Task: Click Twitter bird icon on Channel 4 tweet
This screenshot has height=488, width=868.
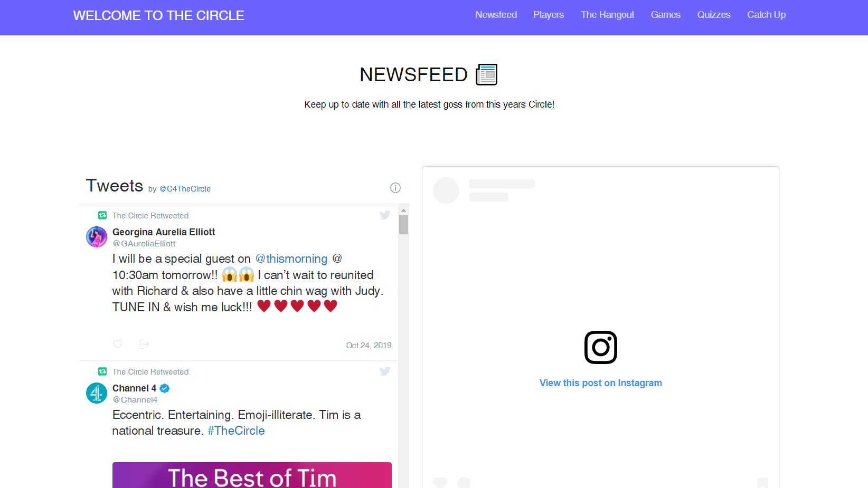Action: tap(385, 371)
